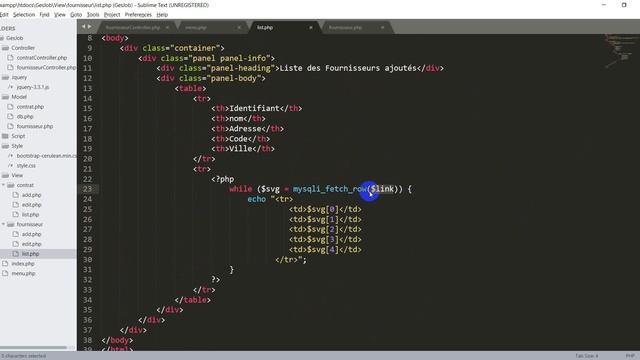Click the mysqli_fetch_row function name
Image resolution: width=640 pixels, height=360 pixels.
click(329, 189)
